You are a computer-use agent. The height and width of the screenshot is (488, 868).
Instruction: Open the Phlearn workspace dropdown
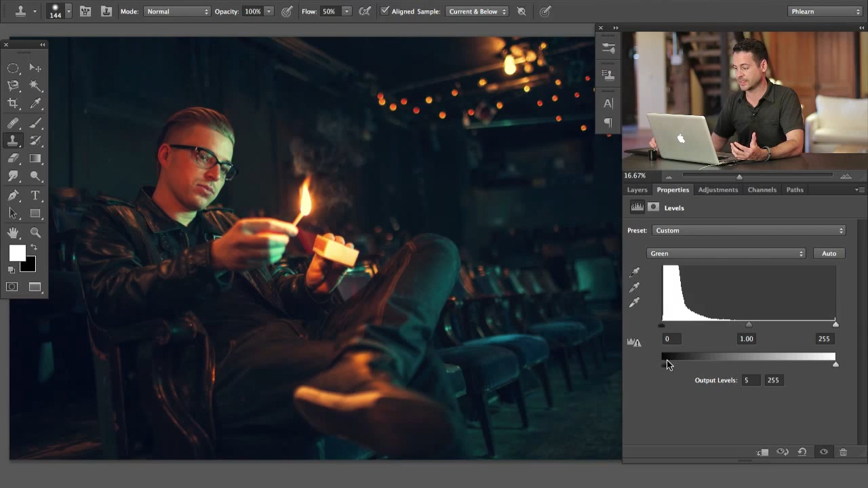pos(825,12)
